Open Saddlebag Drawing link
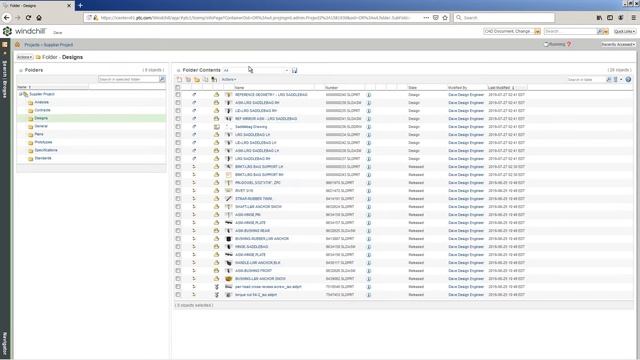 (251, 127)
